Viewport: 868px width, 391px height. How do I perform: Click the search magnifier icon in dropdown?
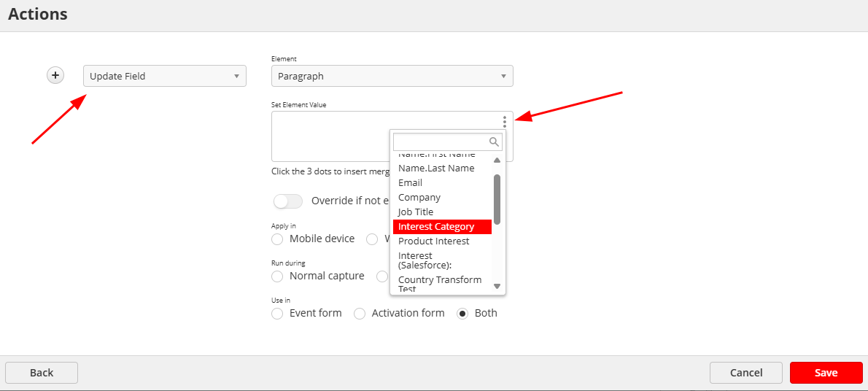click(495, 142)
